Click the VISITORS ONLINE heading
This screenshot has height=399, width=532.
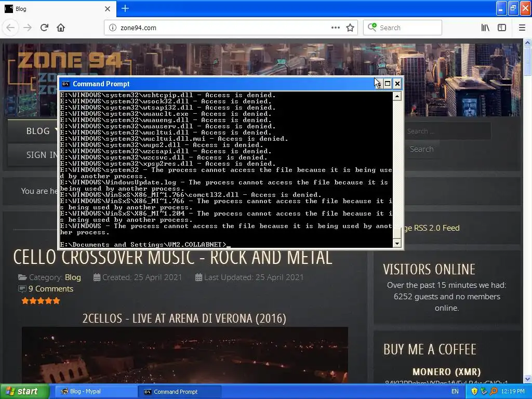point(429,270)
